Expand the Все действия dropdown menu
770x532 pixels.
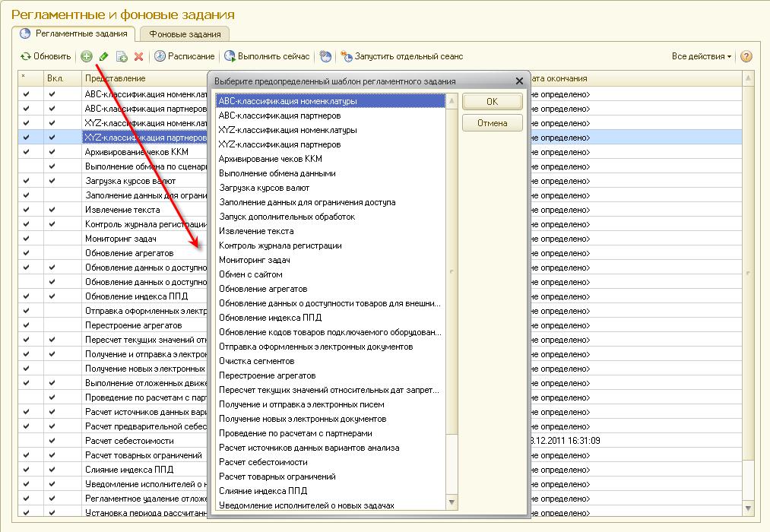click(x=702, y=56)
